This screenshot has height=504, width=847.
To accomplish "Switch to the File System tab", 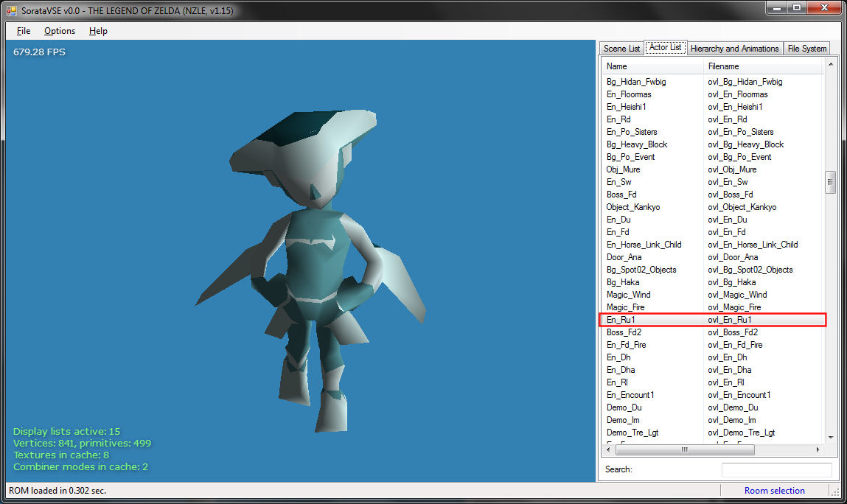I will coord(806,49).
